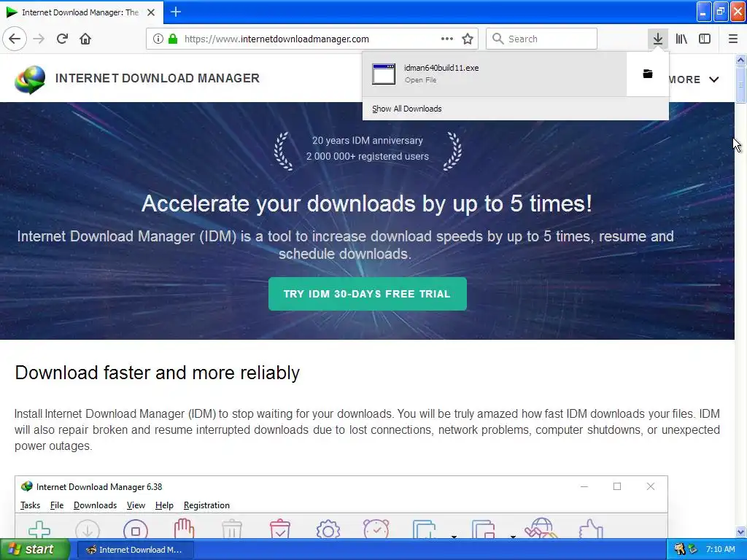Viewport: 747px width, 560px height.
Task: Select the Internet Download Manager browser tab
Action: point(81,12)
